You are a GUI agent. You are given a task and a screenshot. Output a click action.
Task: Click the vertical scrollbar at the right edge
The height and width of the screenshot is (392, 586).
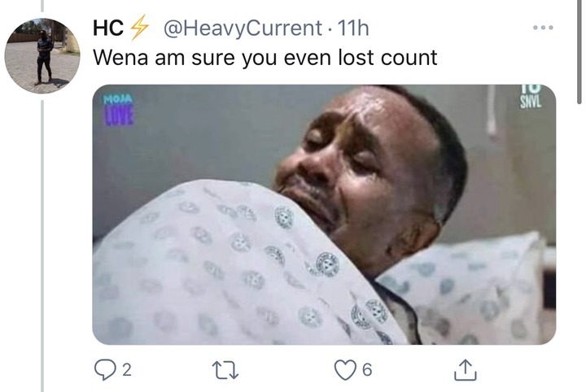[579, 52]
